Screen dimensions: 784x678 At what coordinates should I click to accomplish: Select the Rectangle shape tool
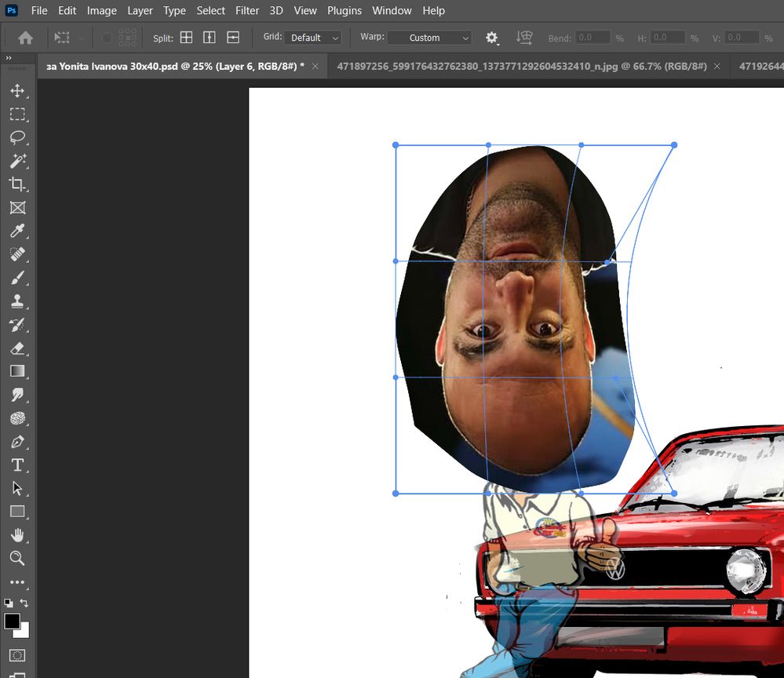pos(17,512)
